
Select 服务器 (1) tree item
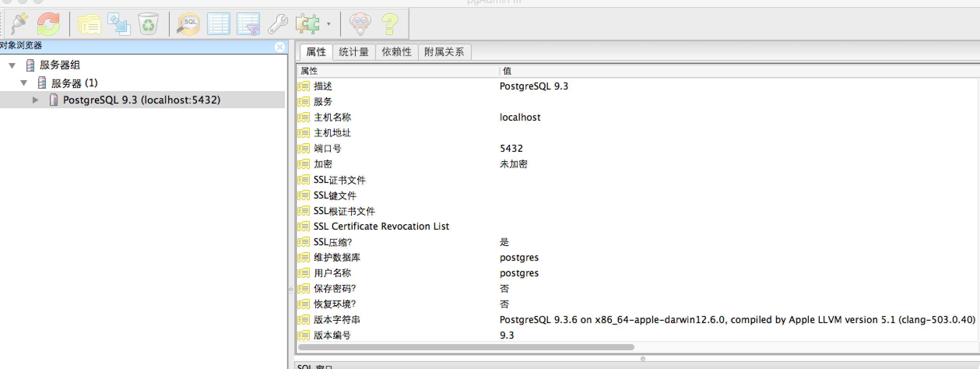tap(74, 83)
